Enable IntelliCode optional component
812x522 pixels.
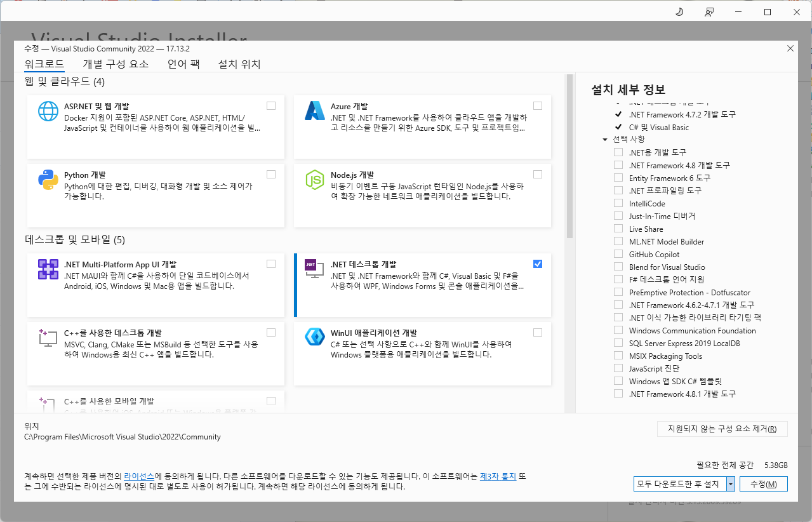pos(618,203)
